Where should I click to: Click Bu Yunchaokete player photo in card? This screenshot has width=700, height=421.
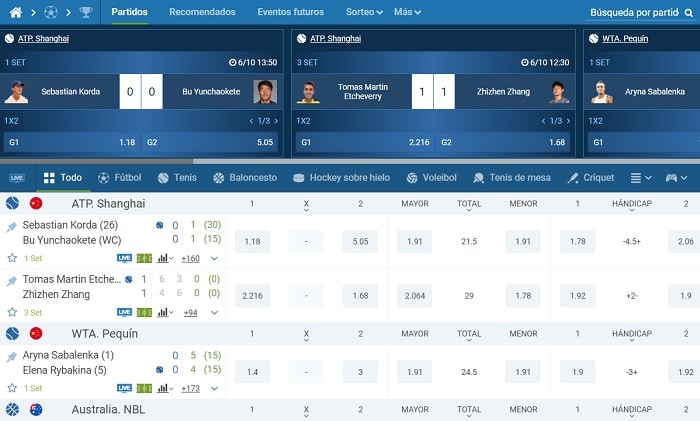click(265, 92)
